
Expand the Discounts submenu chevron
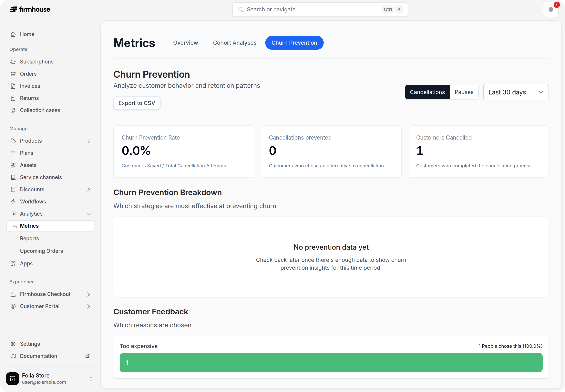pos(88,190)
